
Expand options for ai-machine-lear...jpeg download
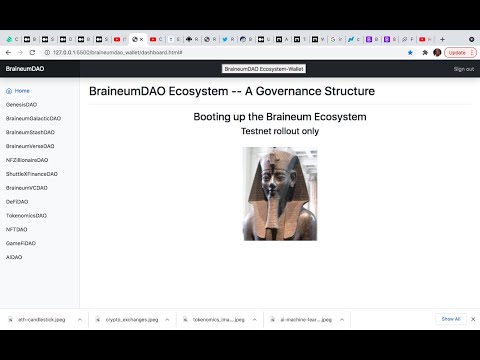(x=342, y=319)
